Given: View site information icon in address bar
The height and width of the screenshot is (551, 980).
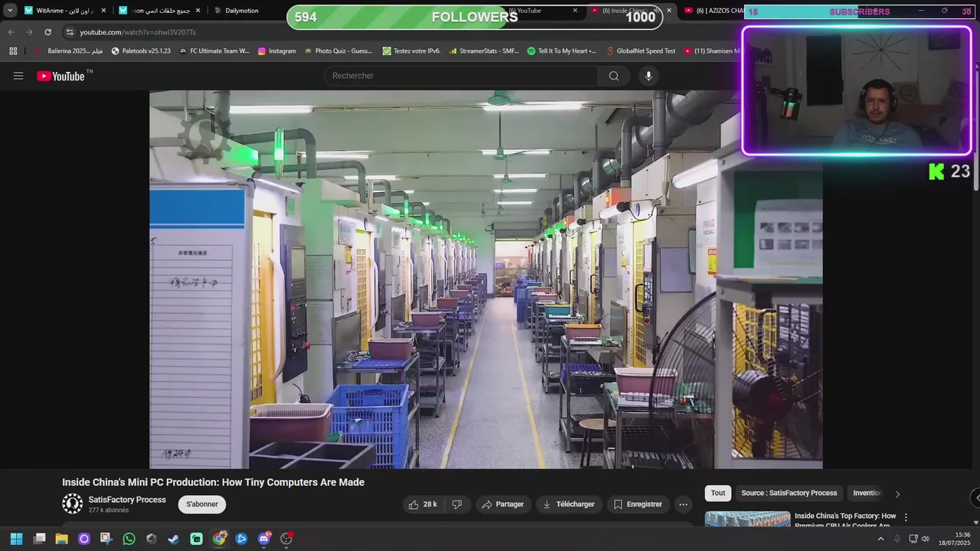Looking at the screenshot, I should [x=70, y=32].
